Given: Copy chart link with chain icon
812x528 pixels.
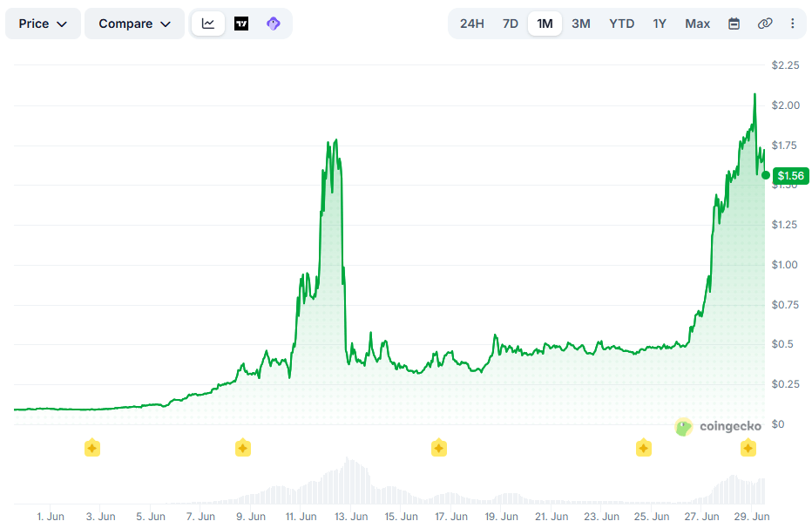Looking at the screenshot, I should 765,24.
